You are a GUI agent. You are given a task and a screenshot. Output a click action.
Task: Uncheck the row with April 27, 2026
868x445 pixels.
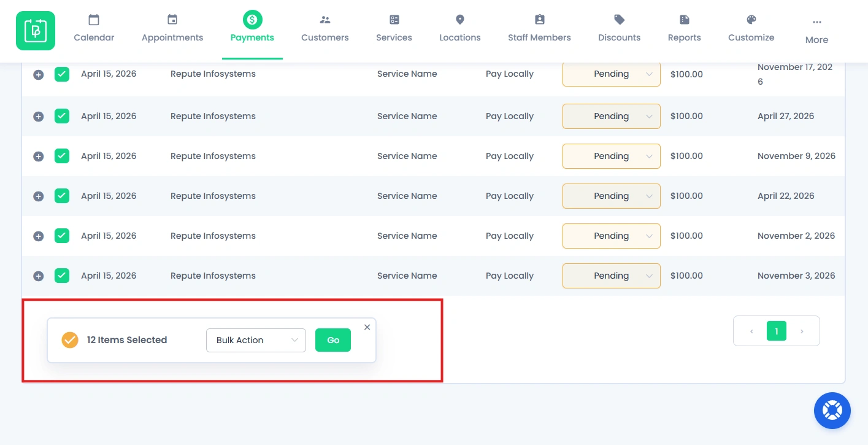[62, 116]
